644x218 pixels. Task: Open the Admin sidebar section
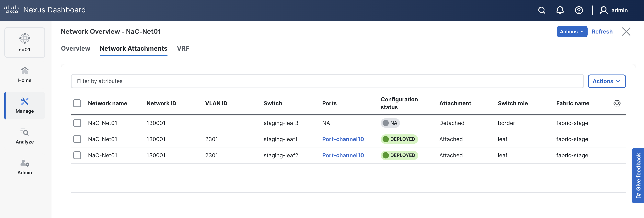coord(25,167)
